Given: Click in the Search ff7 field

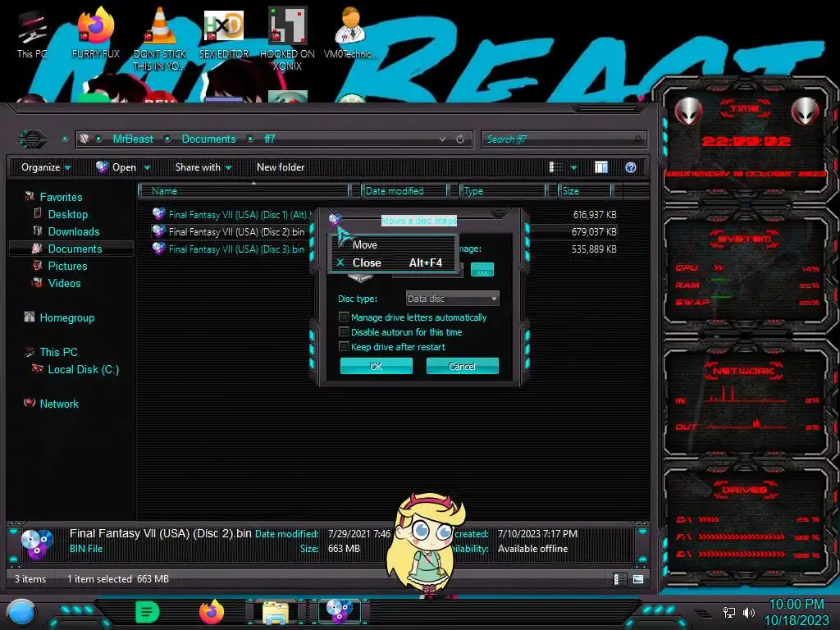Looking at the screenshot, I should click(564, 139).
